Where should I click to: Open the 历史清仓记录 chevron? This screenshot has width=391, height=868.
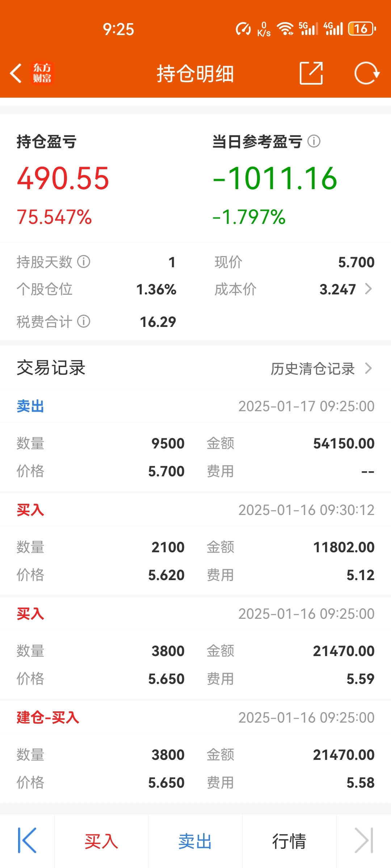click(x=369, y=368)
